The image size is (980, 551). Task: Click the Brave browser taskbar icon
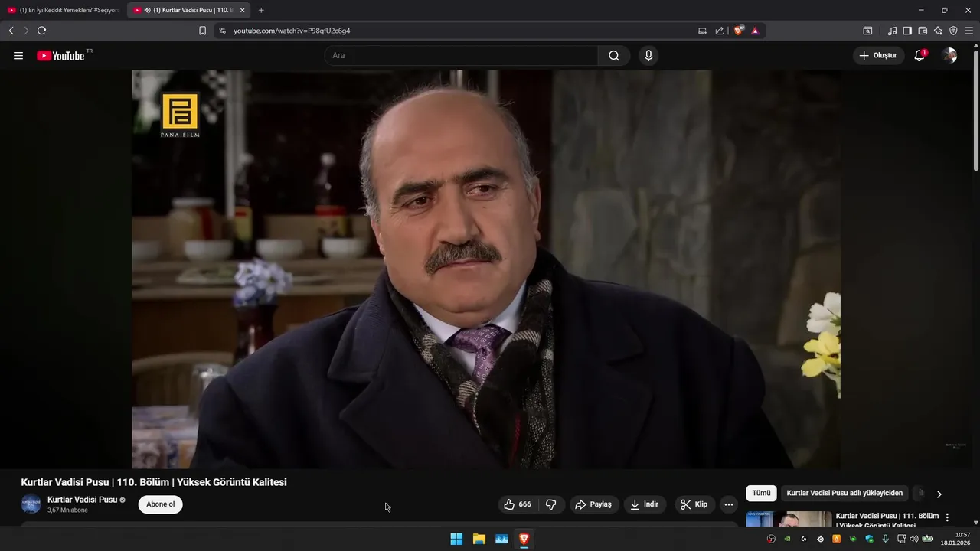click(x=524, y=539)
